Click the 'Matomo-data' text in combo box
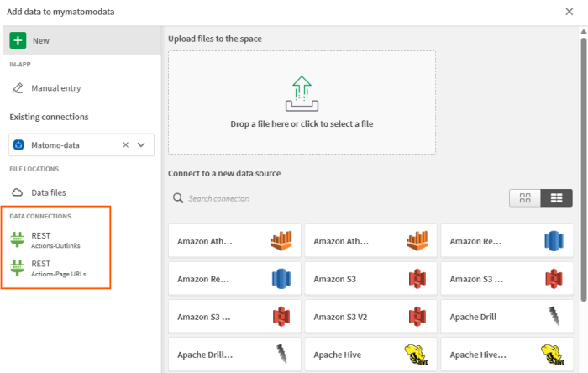This screenshot has height=373, width=588. (55, 145)
